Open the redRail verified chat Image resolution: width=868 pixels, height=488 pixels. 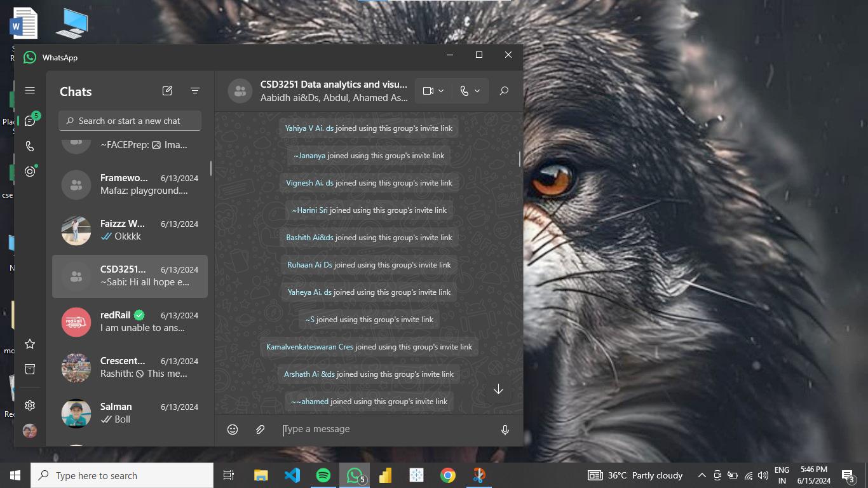[130, 322]
